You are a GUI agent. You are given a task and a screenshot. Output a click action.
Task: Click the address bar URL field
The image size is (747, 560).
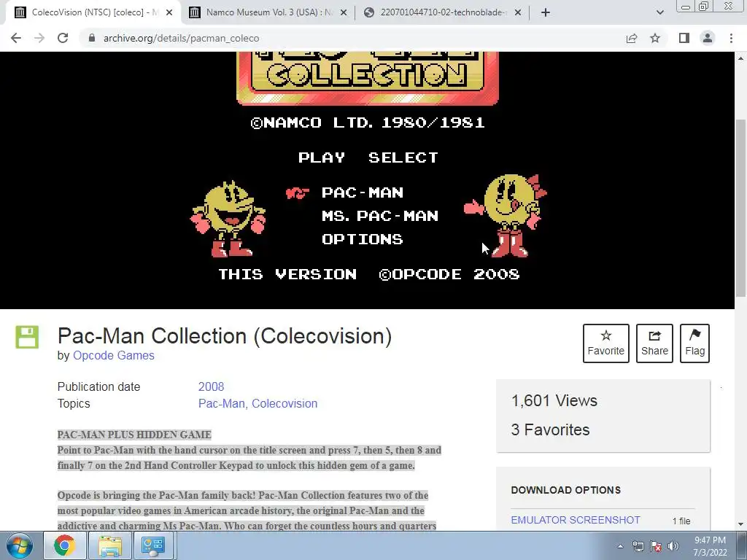[x=352, y=38]
